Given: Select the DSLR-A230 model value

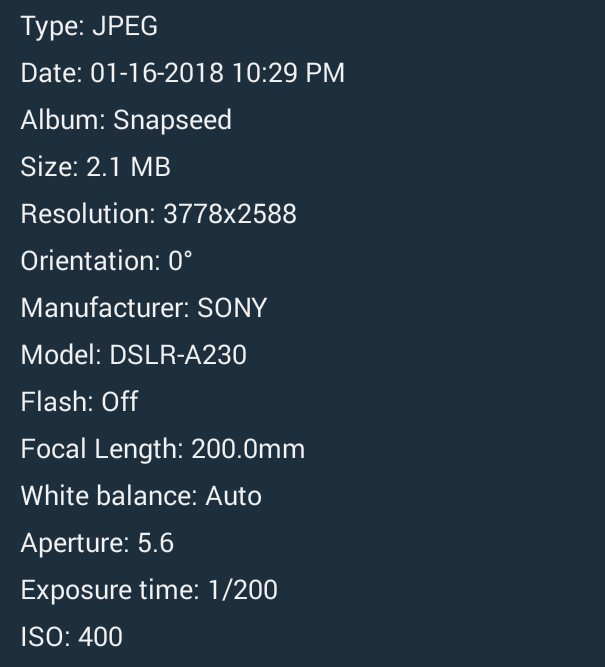Looking at the screenshot, I should point(178,355).
